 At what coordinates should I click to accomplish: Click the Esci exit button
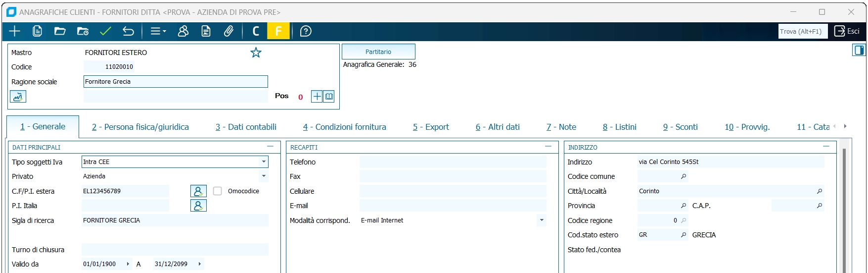point(847,31)
